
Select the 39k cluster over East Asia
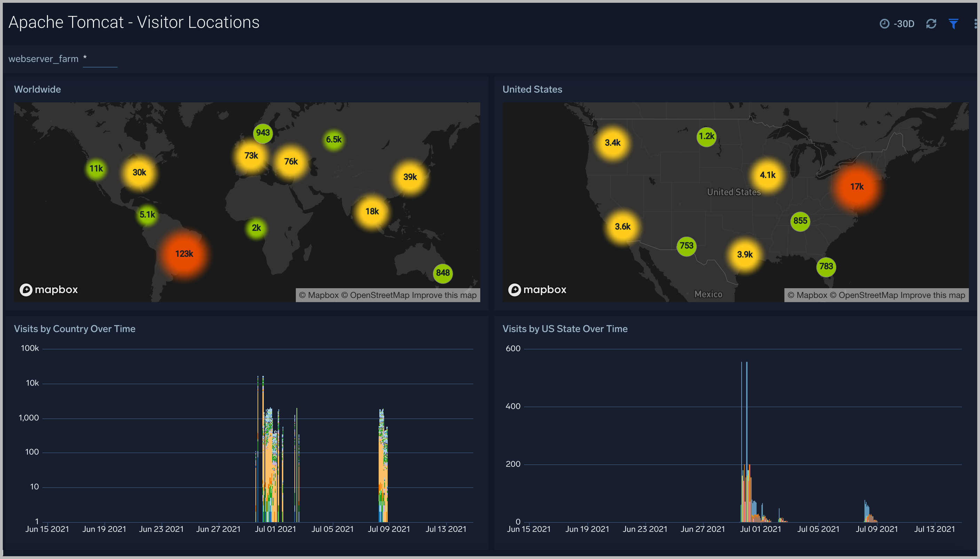coord(410,177)
